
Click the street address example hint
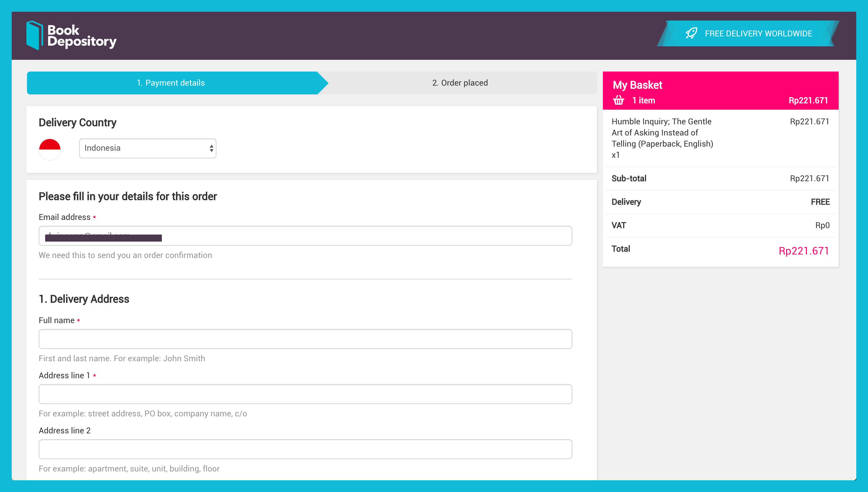(143, 414)
